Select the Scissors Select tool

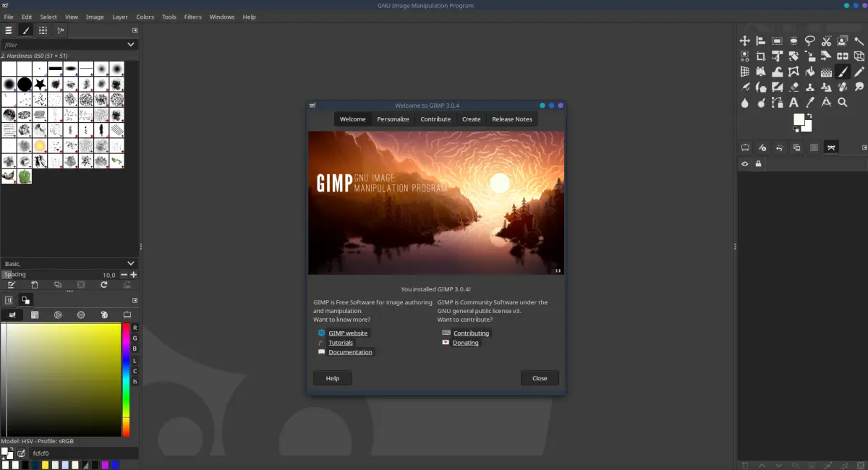click(x=826, y=40)
